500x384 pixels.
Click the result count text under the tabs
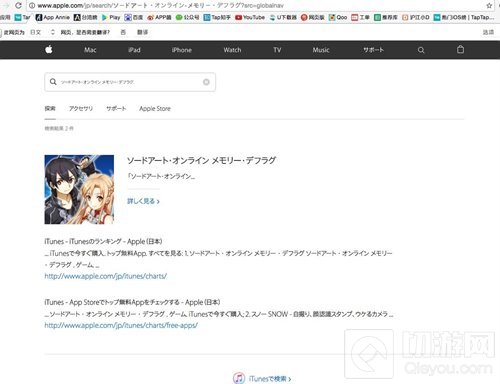(59, 128)
